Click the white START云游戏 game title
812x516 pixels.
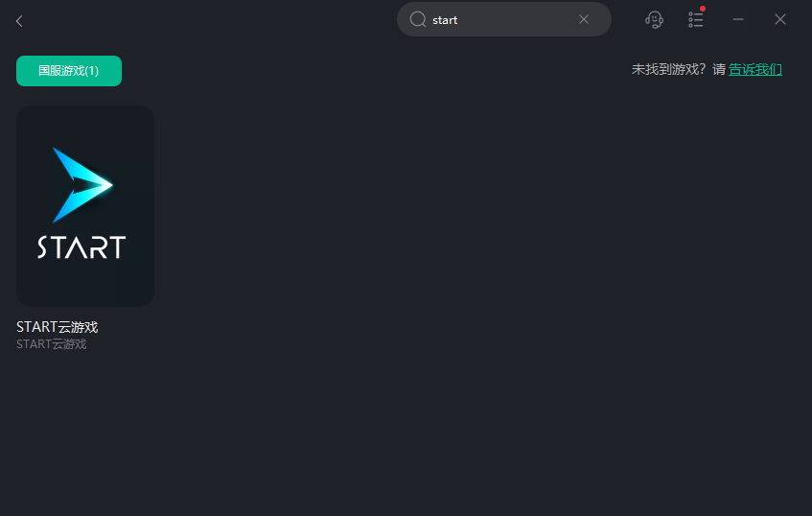click(57, 327)
